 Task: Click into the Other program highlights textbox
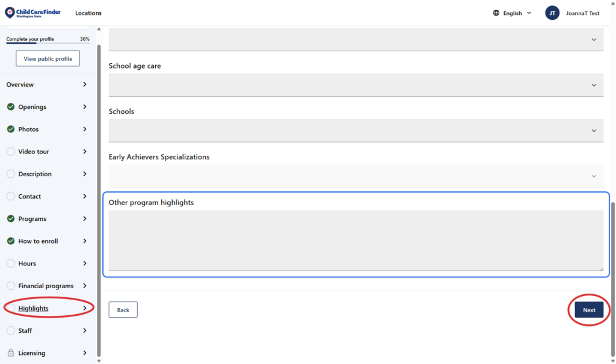[x=356, y=240]
